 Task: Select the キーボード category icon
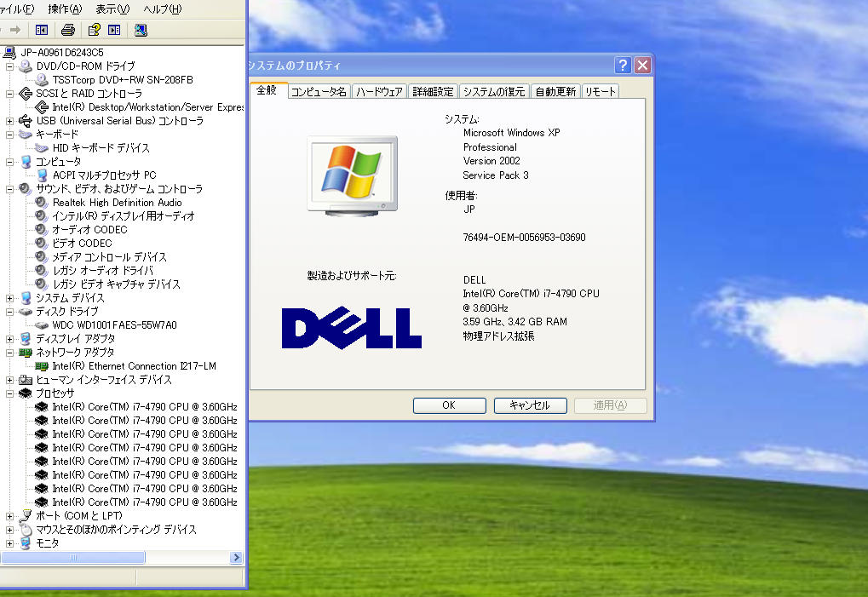click(x=26, y=135)
